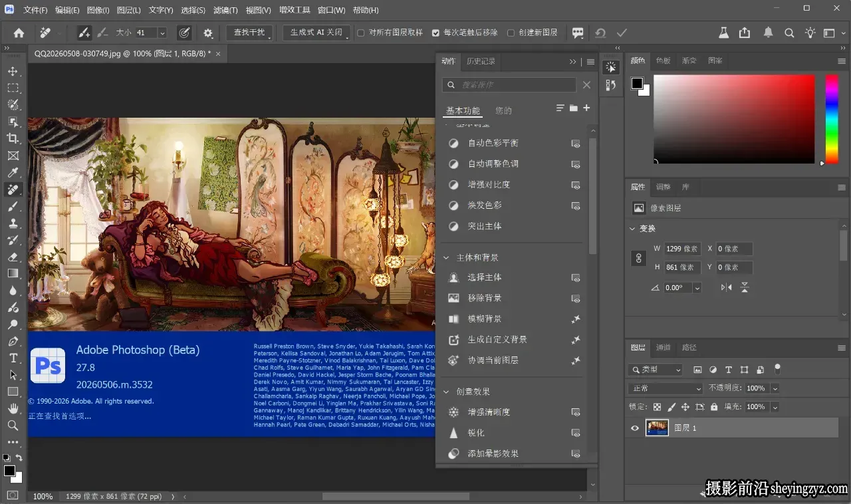
Task: Tick 对所有图层取样 checkbox
Action: (361, 33)
